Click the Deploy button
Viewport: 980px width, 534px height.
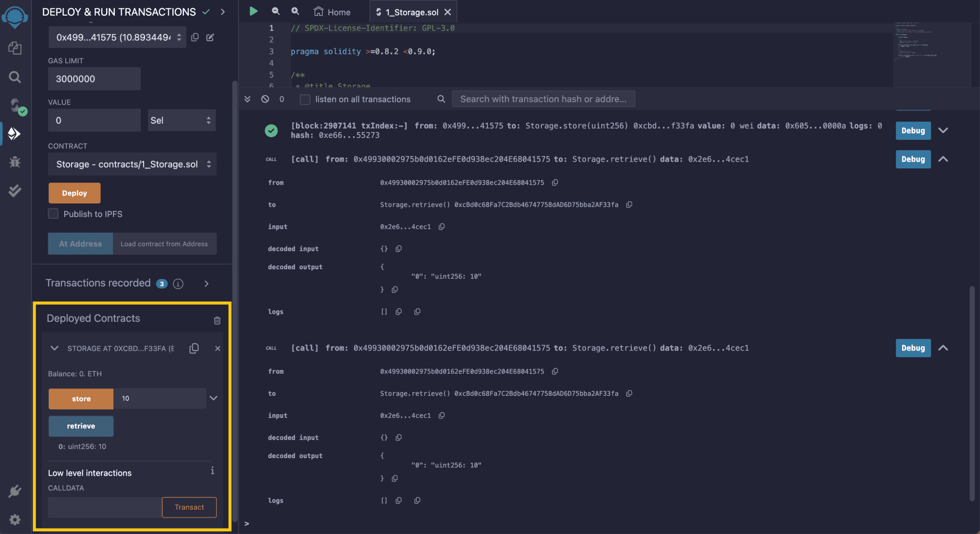tap(74, 193)
